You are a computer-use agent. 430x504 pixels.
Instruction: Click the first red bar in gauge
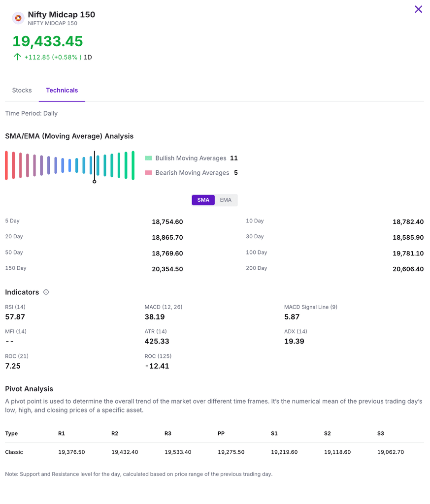6,165
